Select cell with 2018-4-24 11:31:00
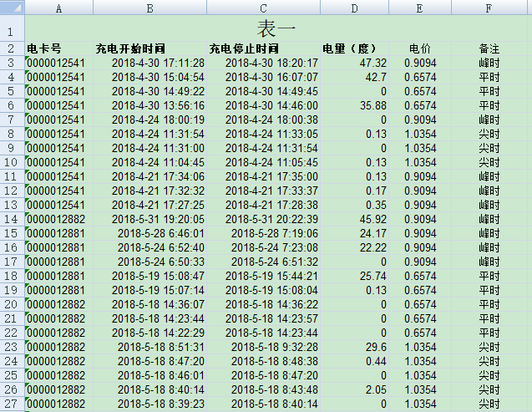The width and height of the screenshot is (532, 412). [149, 148]
